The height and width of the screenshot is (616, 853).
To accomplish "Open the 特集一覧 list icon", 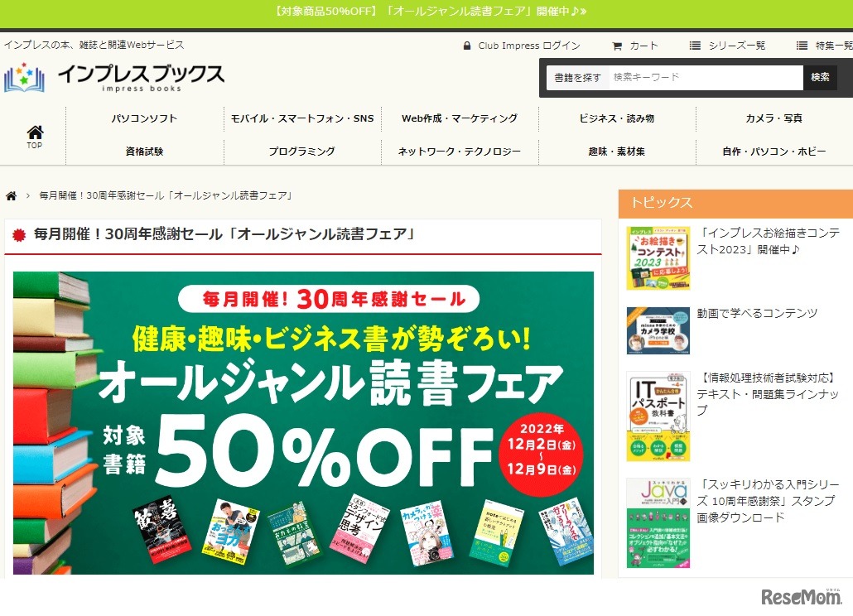I will click(802, 46).
